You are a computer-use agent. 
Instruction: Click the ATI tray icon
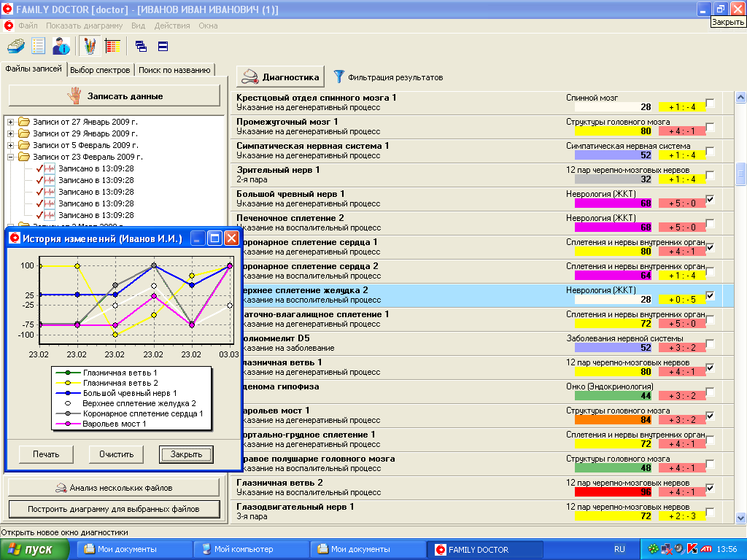pos(706,549)
